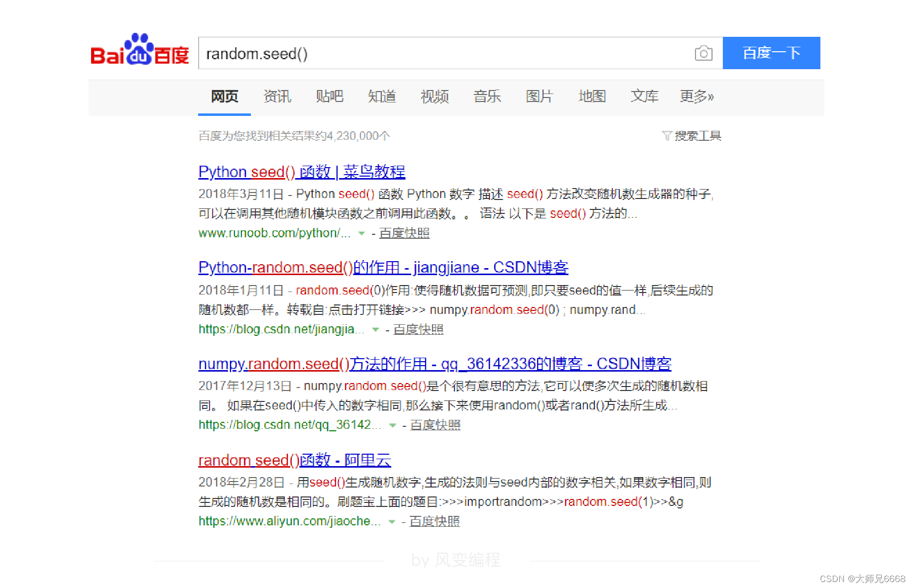Click the Baidu logo
Screen dimensions: 913x588
click(x=139, y=50)
